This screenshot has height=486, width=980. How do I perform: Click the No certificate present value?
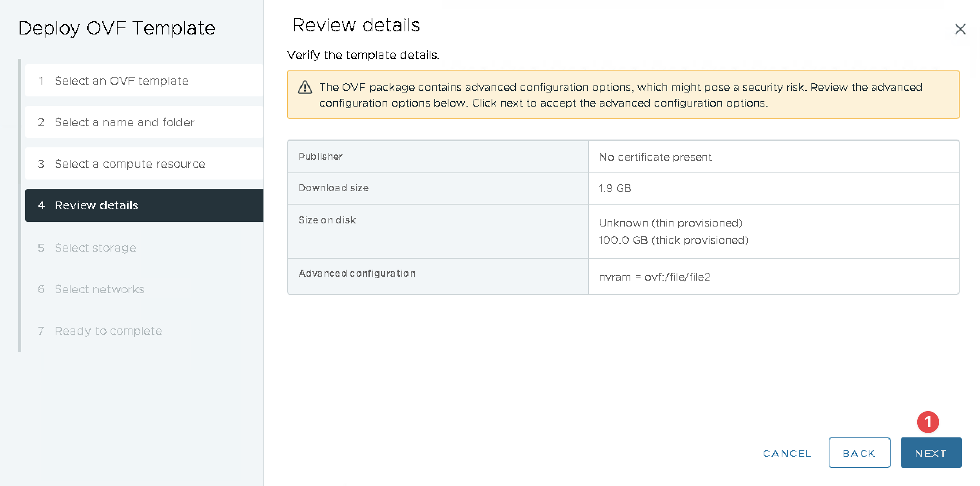(655, 157)
